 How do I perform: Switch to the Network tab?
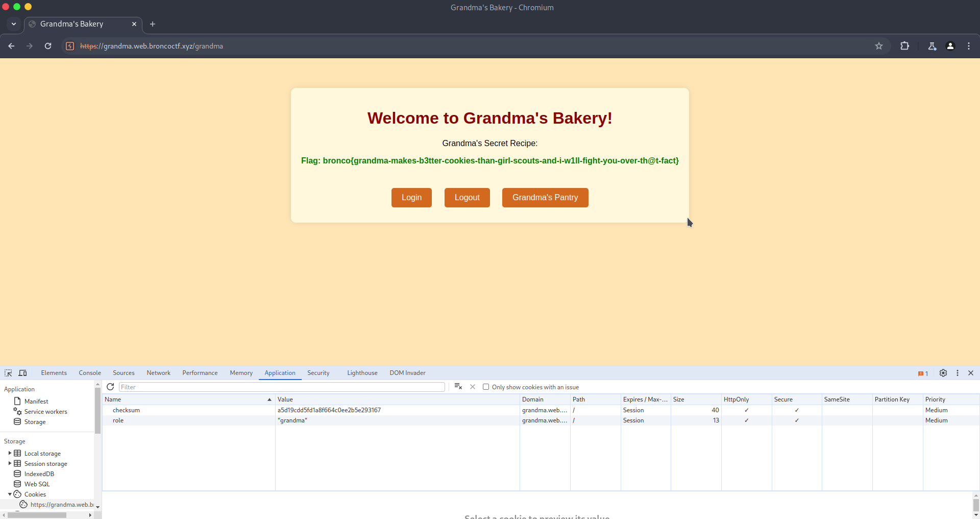158,373
